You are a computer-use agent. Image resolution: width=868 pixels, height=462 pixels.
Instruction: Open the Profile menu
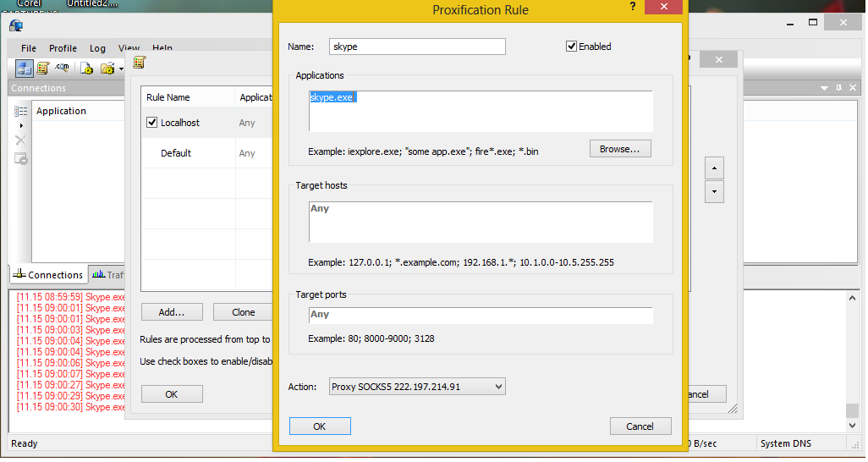[63, 48]
